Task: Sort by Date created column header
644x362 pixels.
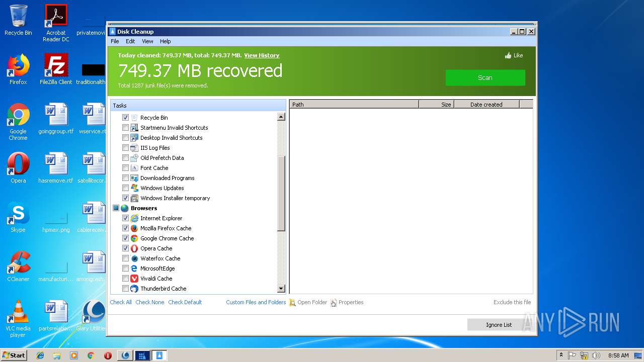Action: [487, 105]
